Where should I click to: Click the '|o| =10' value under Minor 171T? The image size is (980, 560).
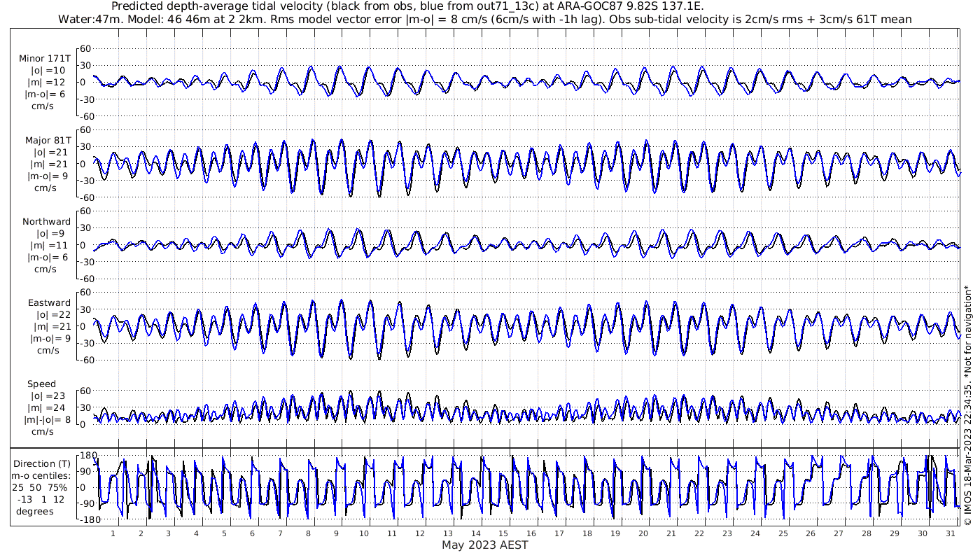(x=48, y=71)
